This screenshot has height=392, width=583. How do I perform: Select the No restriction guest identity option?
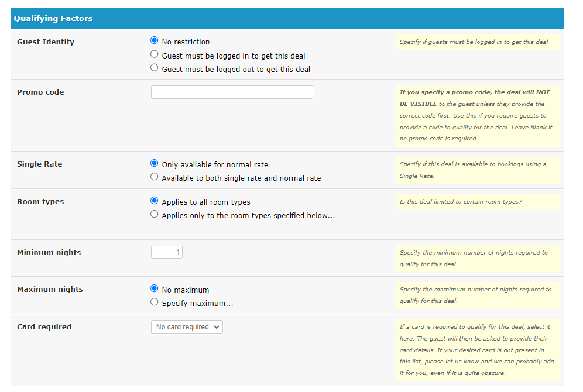coord(155,40)
